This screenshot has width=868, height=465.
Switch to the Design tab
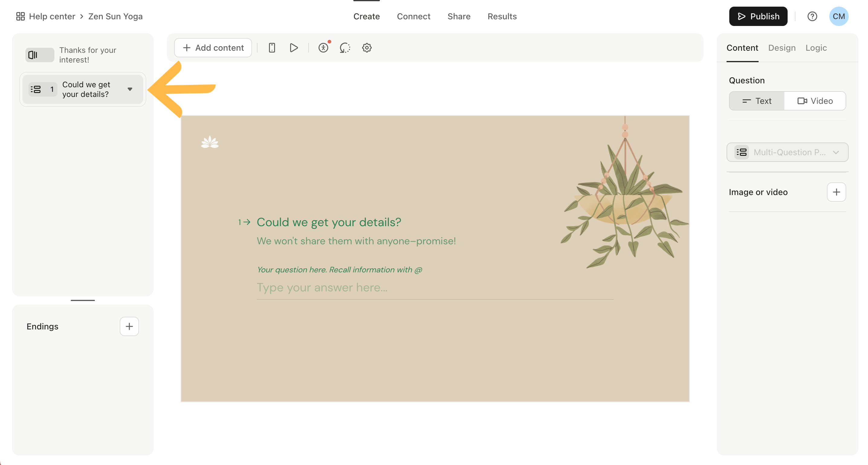(x=782, y=48)
